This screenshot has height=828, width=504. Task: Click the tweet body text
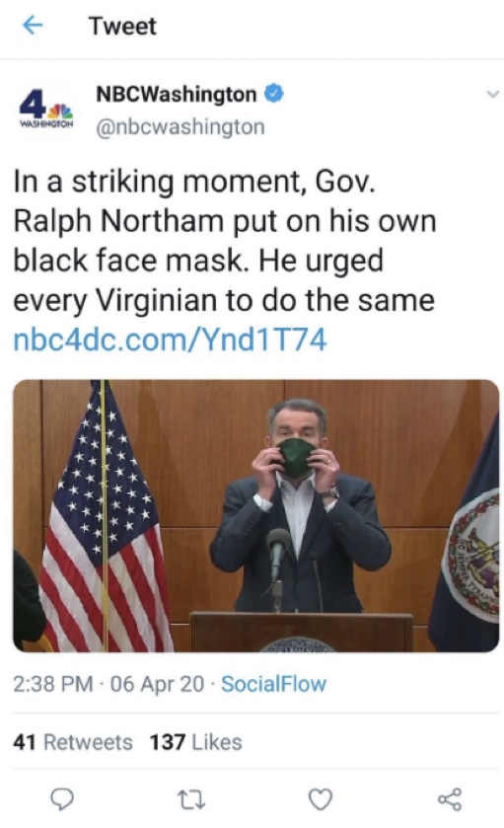(224, 241)
